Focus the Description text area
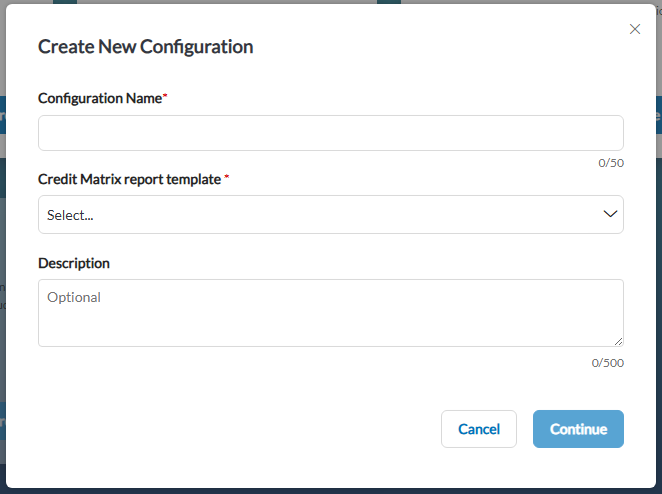662x494 pixels. [x=331, y=313]
